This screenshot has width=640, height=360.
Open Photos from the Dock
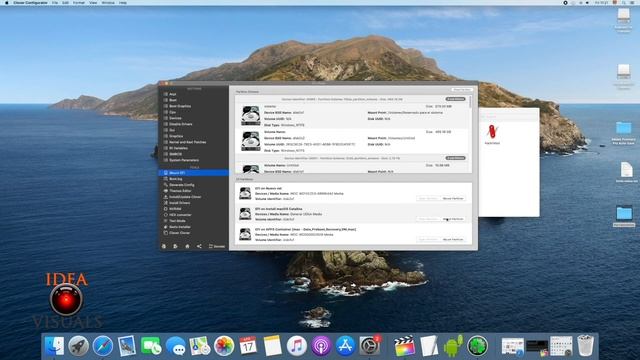224,346
